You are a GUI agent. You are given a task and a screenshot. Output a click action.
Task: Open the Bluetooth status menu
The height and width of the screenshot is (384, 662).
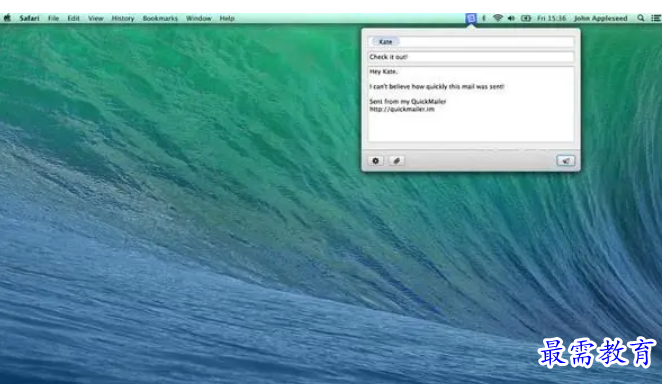484,18
